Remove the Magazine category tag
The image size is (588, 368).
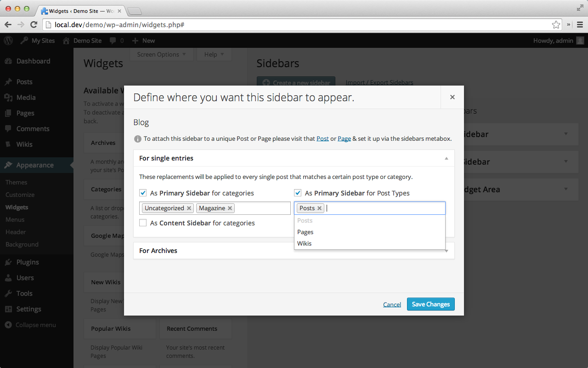(x=230, y=208)
